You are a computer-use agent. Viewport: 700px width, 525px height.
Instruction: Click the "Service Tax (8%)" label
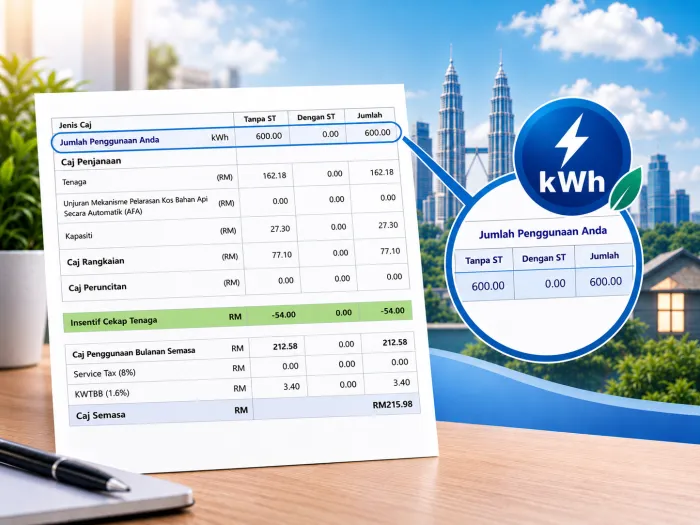click(x=104, y=373)
